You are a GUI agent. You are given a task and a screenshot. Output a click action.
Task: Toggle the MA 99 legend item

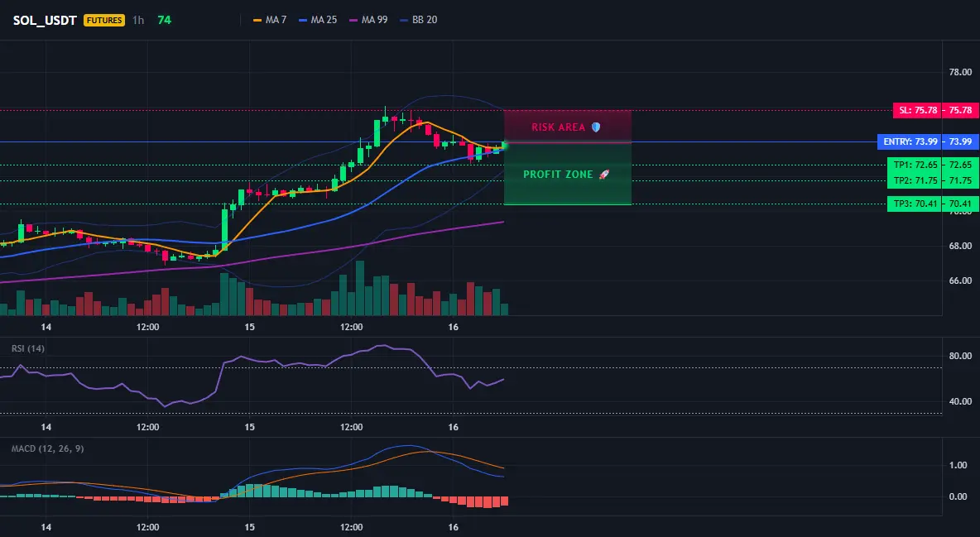(369, 20)
